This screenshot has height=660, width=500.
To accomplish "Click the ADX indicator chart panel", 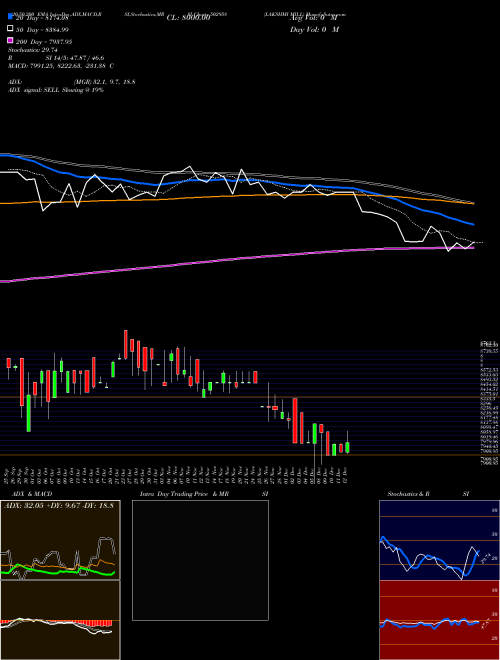I will point(60,540).
